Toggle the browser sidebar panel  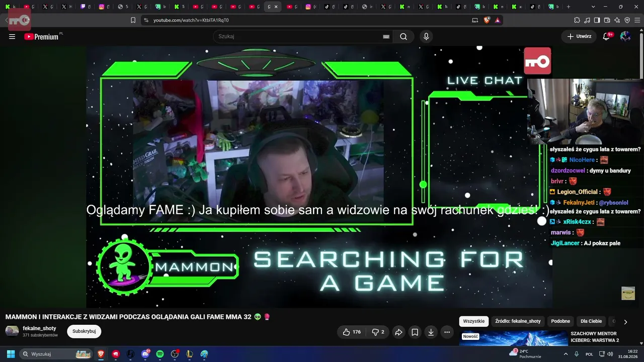pos(597,20)
